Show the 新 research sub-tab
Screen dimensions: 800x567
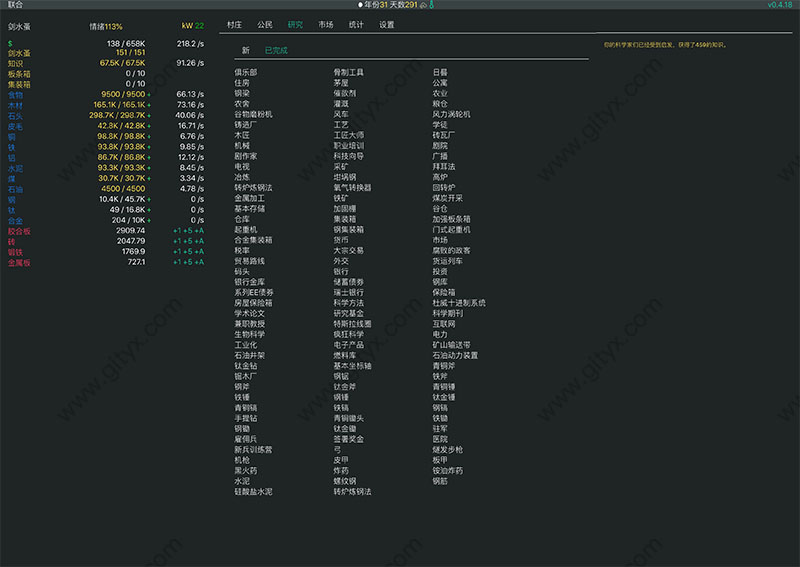246,50
